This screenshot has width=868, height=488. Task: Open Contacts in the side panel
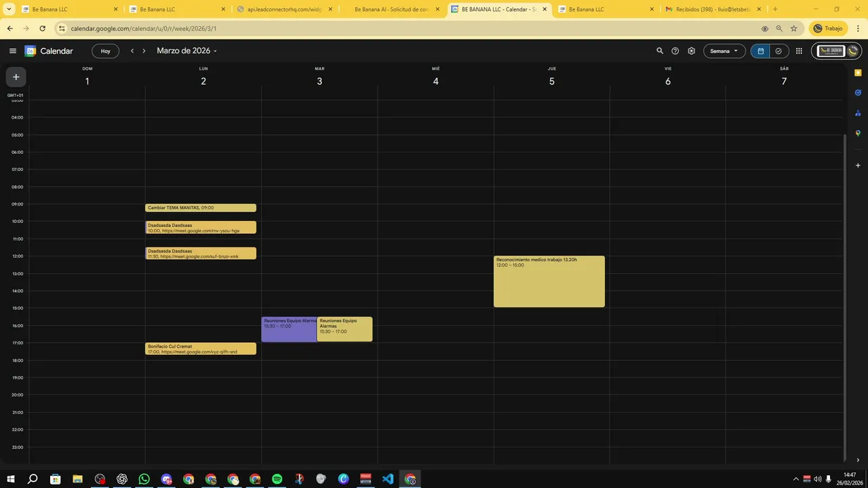(858, 113)
